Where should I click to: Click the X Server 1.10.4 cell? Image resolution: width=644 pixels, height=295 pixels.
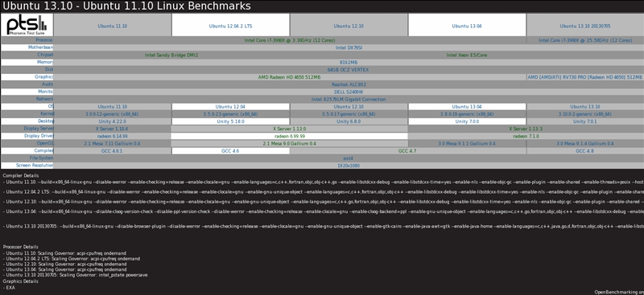coord(112,129)
